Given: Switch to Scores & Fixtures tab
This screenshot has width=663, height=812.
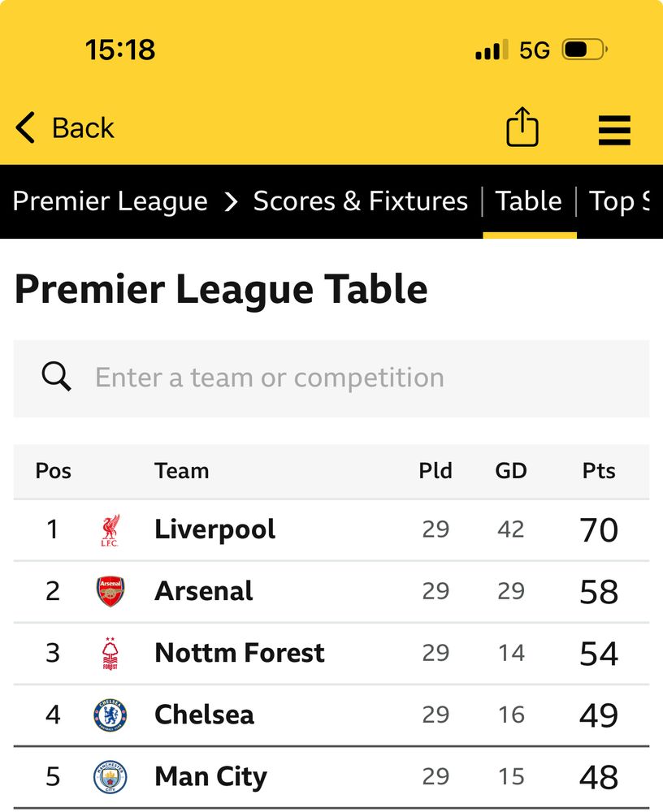Looking at the screenshot, I should pos(360,201).
